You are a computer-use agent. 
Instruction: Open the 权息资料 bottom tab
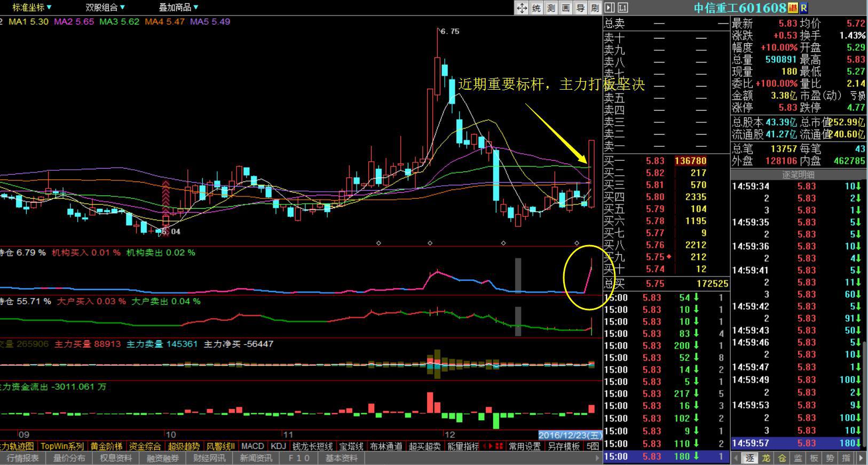tap(116, 458)
